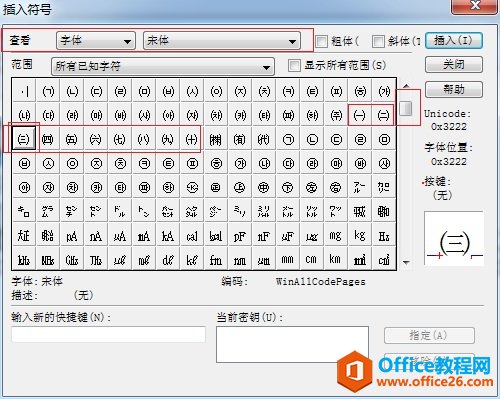
Task: Select the parenthesized 二 symbol cell
Action: [x=384, y=115]
